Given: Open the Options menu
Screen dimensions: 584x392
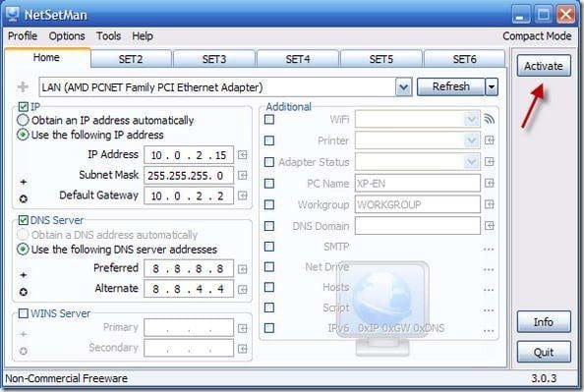Looking at the screenshot, I should coord(67,36).
